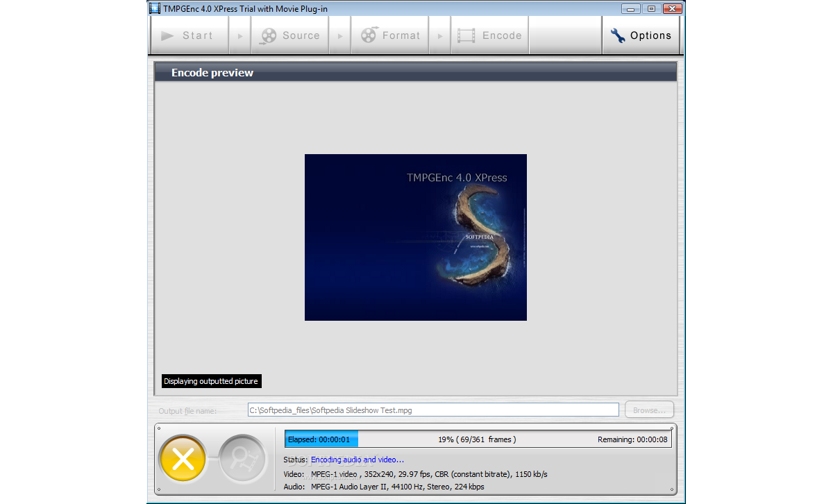Click the "Elapsed: 00:00:01" text
The image size is (833, 504).
[319, 439]
